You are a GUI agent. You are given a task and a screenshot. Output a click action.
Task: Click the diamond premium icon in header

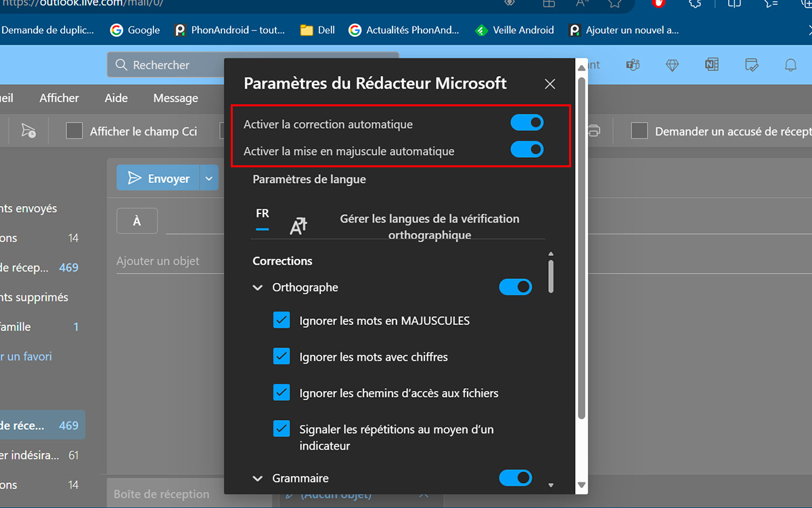click(x=672, y=65)
